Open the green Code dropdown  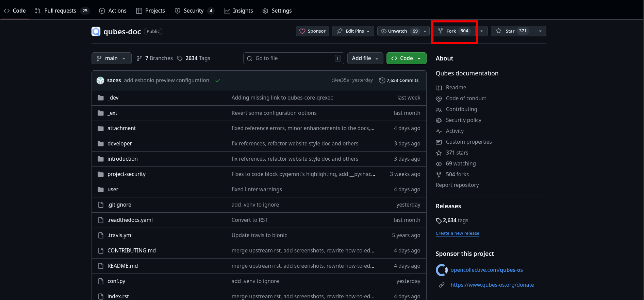[x=406, y=58]
